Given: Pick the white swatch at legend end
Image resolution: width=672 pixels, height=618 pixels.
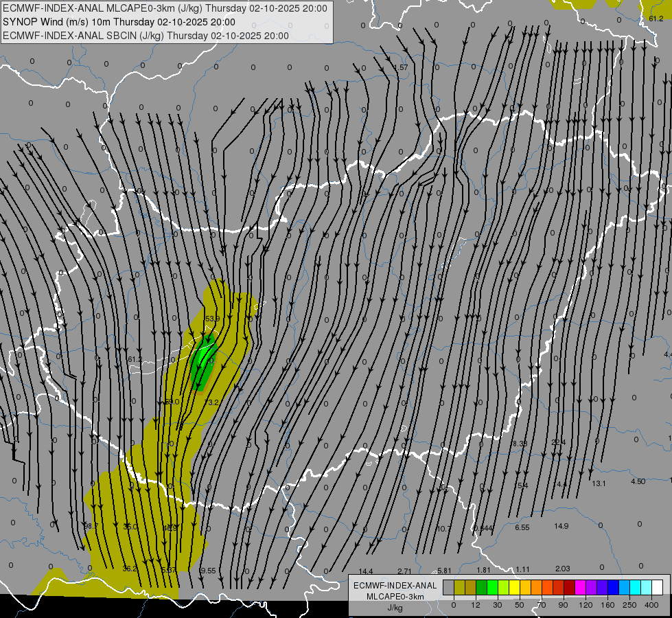Looking at the screenshot, I should 657,587.
